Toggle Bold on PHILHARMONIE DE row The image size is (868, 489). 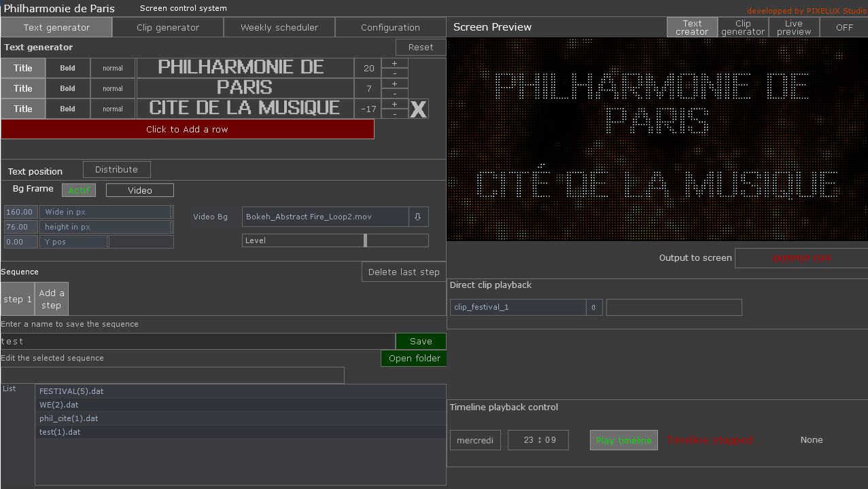[68, 68]
